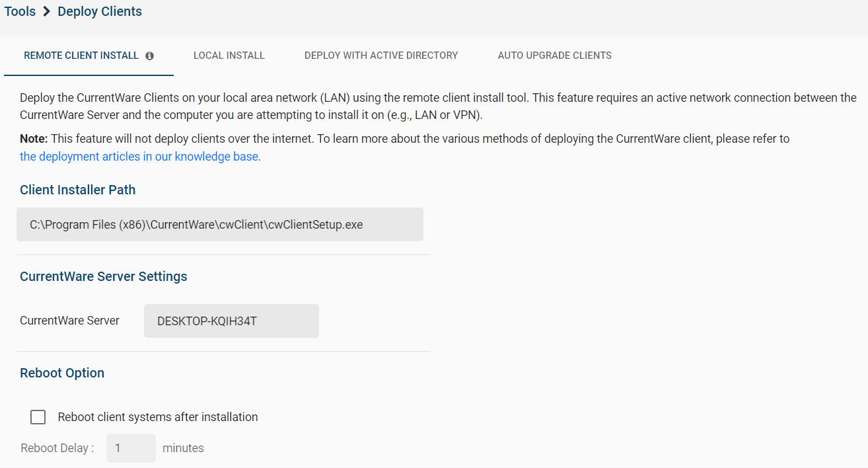Viewport: 868px width, 468px height.
Task: Click the minutes unit label
Action: pyautogui.click(x=183, y=448)
